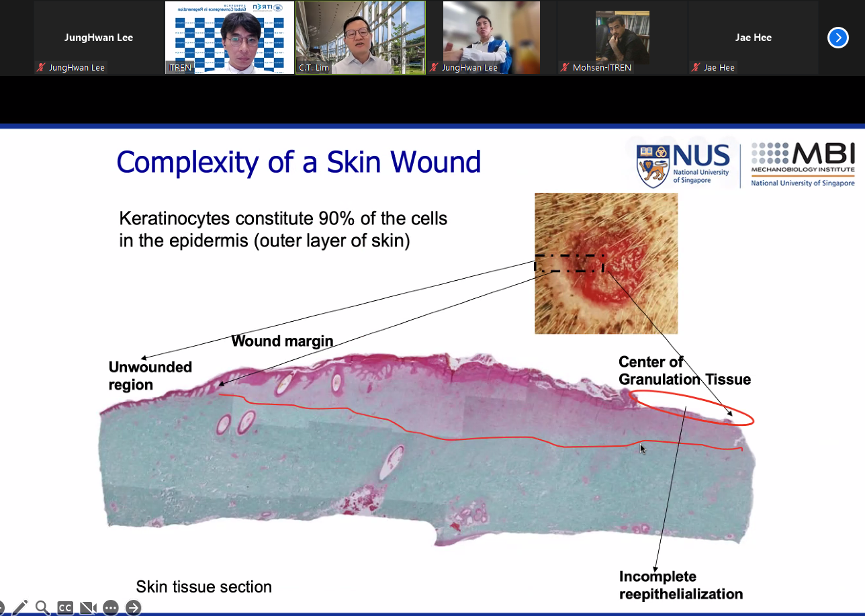This screenshot has height=616, width=865.
Task: Click the 'Complexity of a Skin Wound' title
Action: (299, 163)
